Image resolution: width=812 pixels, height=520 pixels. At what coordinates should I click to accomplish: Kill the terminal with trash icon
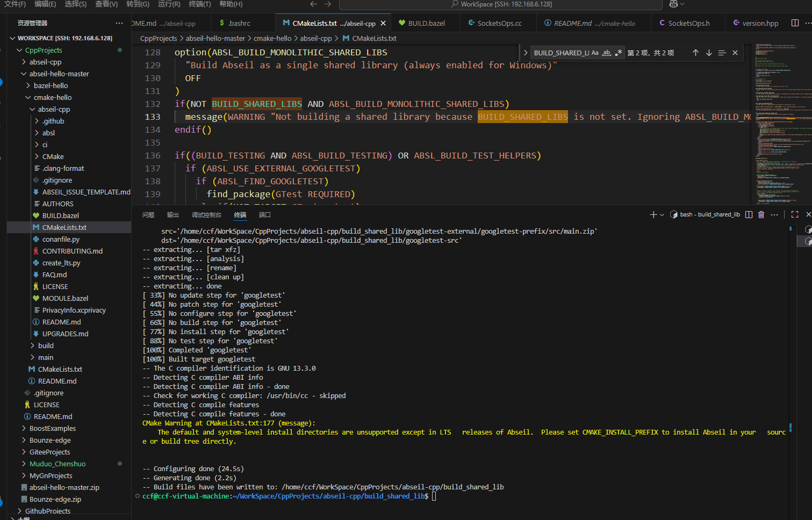(761, 214)
